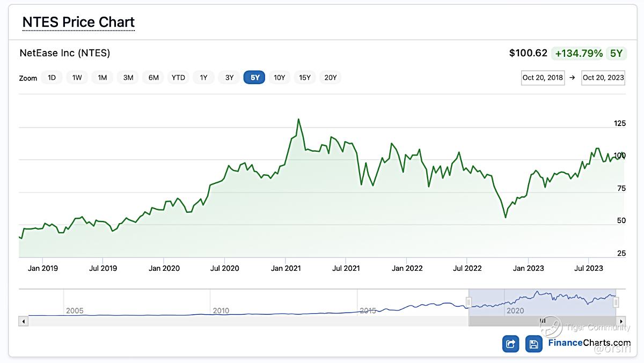This screenshot has height=363, width=644.
Task: Click the navigator scroll left arrow
Action: pyautogui.click(x=23, y=321)
